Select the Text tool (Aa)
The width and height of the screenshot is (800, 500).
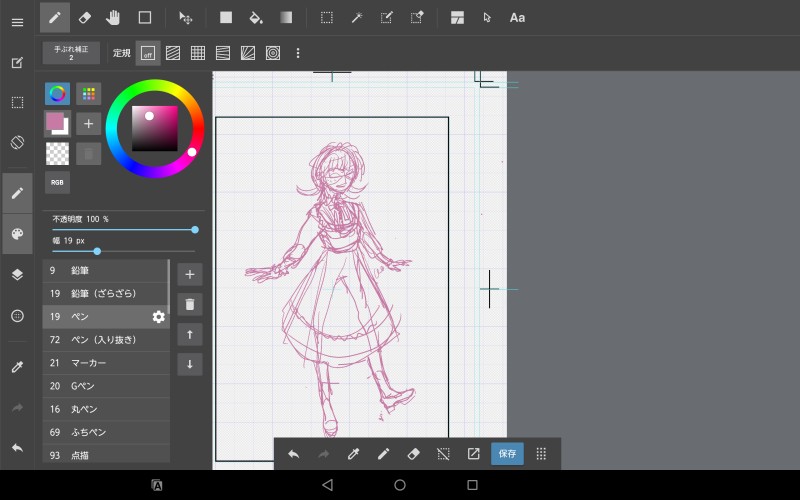coord(517,17)
